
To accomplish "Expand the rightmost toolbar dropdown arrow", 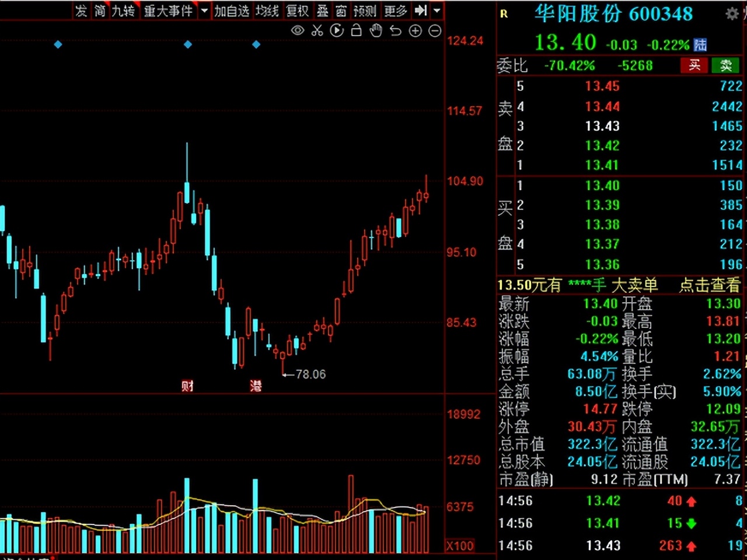I will point(437,10).
